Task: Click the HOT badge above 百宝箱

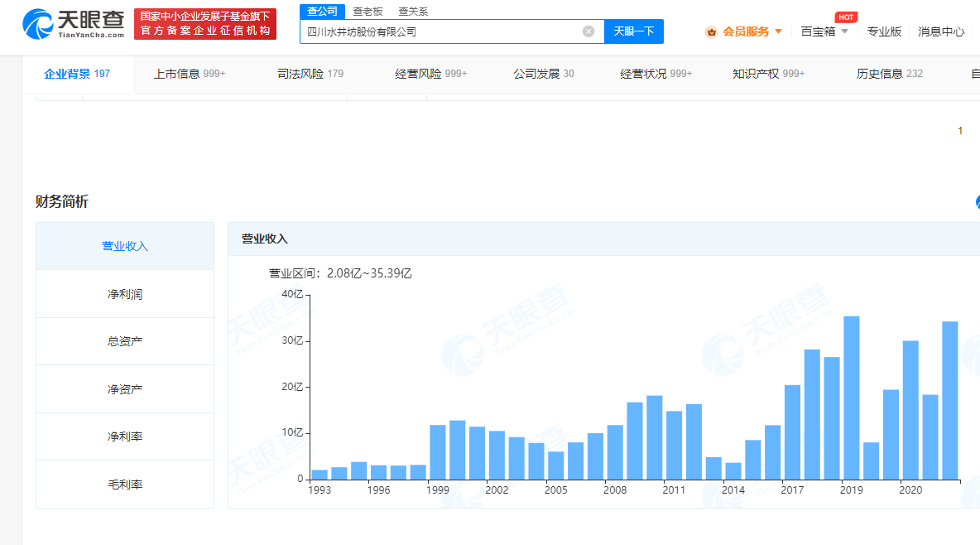Action: pos(846,17)
